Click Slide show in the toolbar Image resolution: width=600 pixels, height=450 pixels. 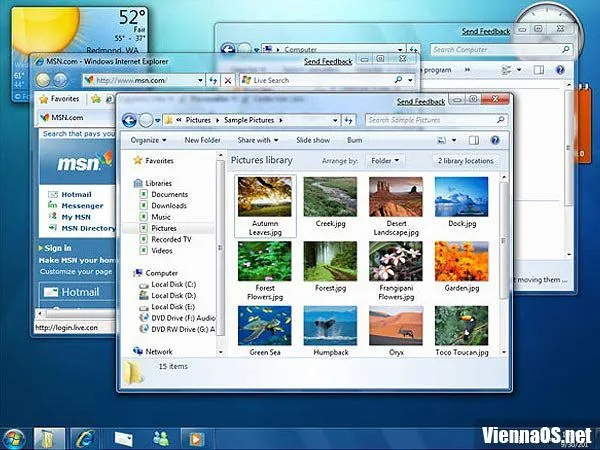click(313, 140)
